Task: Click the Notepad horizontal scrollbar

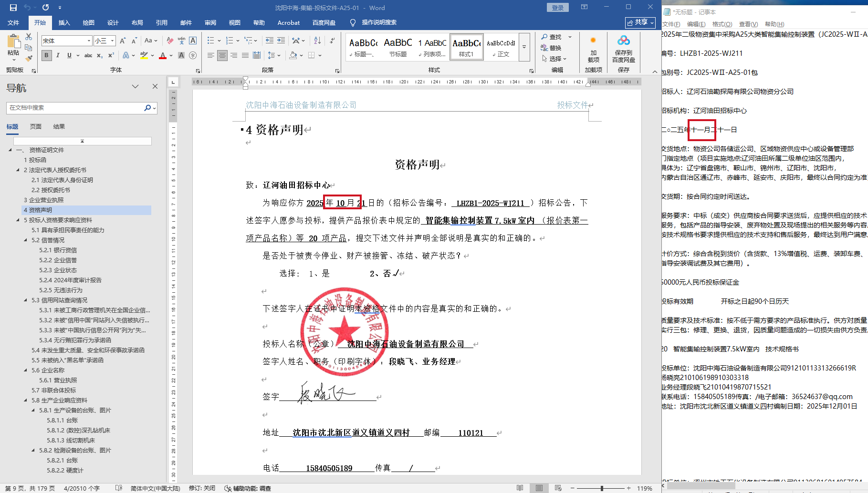Action: 701,485
